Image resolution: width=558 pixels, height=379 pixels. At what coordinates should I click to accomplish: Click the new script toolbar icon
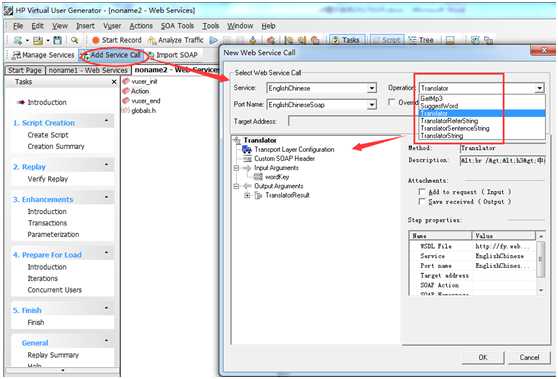17,40
